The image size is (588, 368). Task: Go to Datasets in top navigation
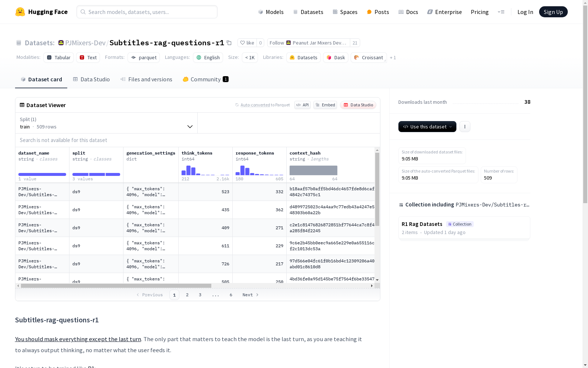click(308, 12)
